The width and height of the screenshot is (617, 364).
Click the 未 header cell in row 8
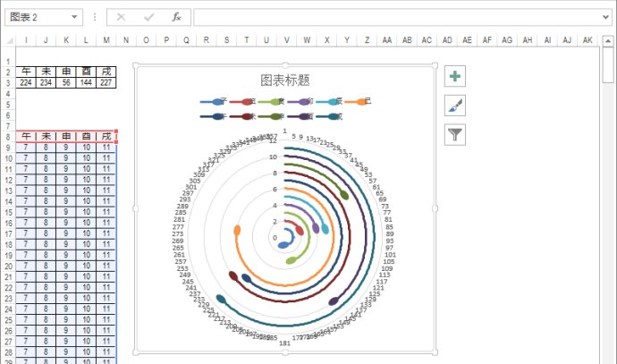click(x=46, y=137)
